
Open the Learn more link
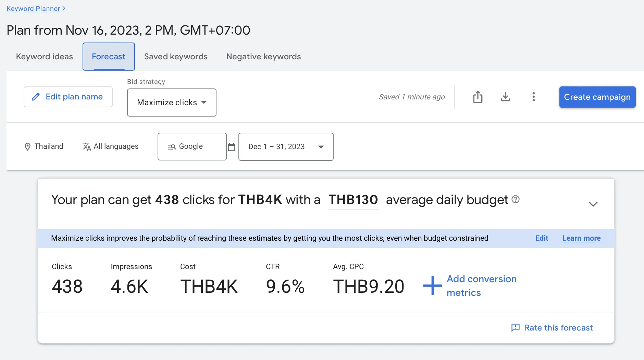tap(581, 238)
